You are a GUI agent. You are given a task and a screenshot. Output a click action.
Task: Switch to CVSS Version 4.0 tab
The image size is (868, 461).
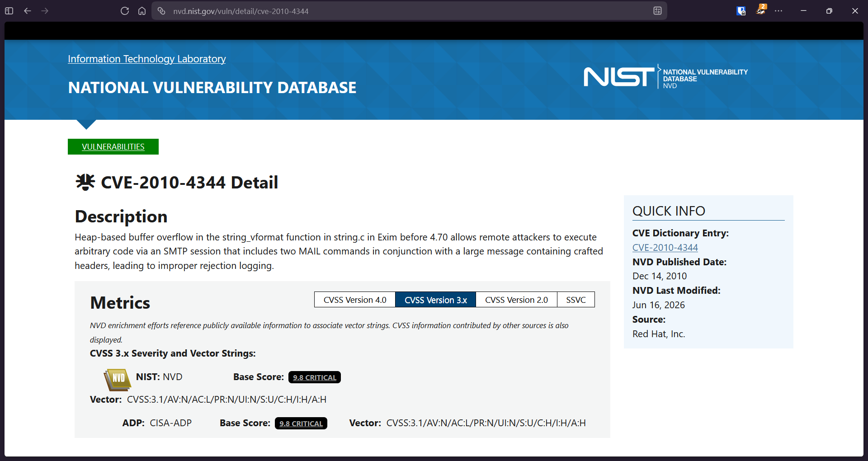point(355,300)
